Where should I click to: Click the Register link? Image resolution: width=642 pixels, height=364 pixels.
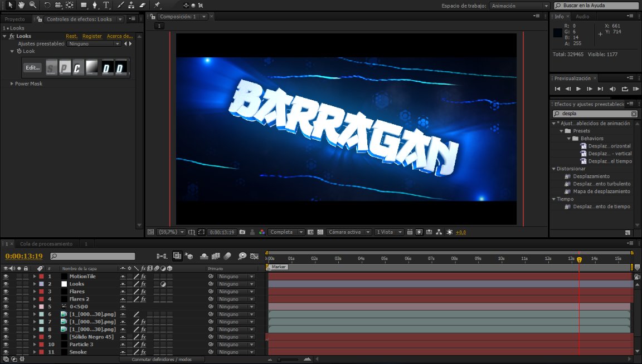pyautogui.click(x=92, y=36)
